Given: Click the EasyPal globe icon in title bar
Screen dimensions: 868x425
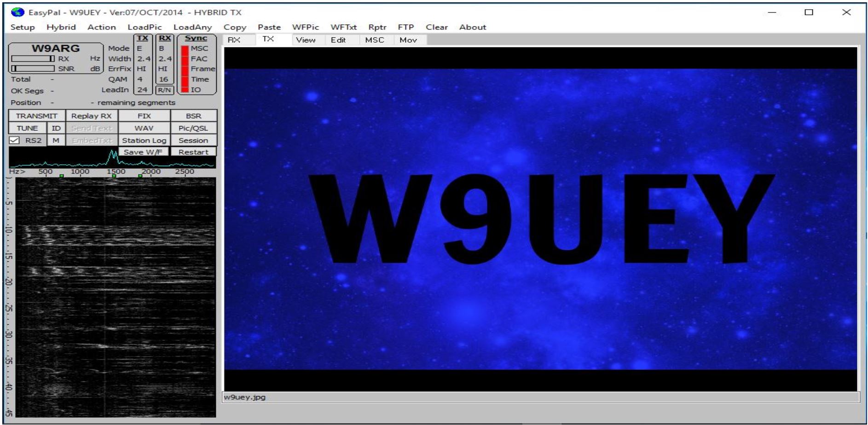Looking at the screenshot, I should [x=17, y=12].
